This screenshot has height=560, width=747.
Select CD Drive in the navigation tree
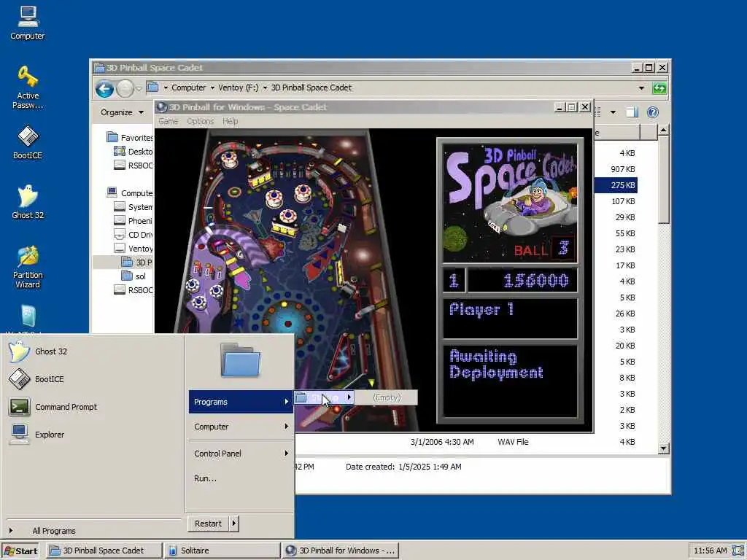pos(133,235)
